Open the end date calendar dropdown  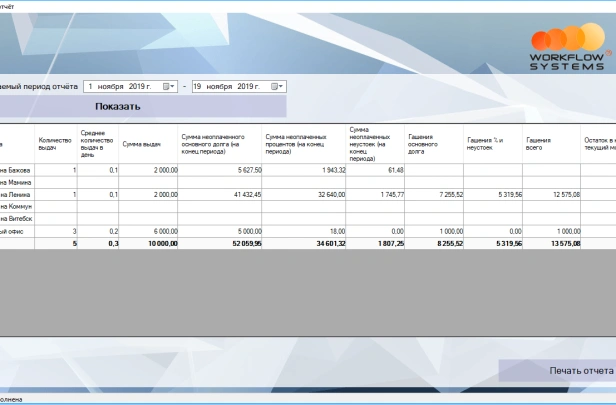[x=278, y=87]
